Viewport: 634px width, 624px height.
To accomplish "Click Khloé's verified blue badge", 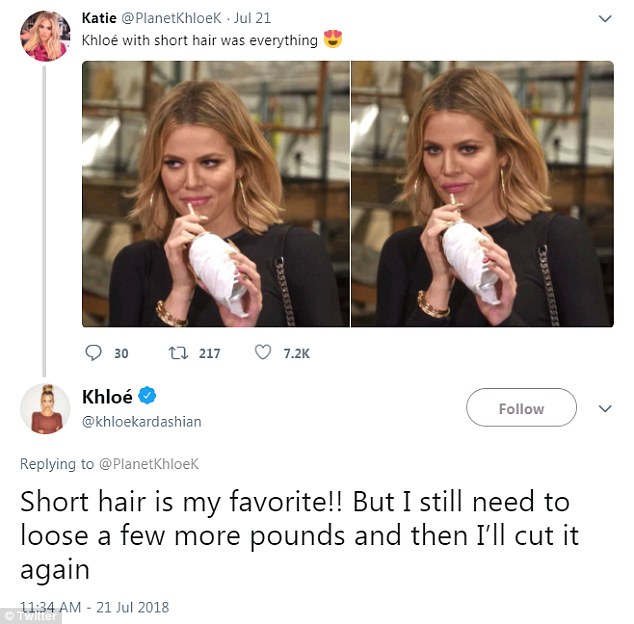I will tap(147, 396).
